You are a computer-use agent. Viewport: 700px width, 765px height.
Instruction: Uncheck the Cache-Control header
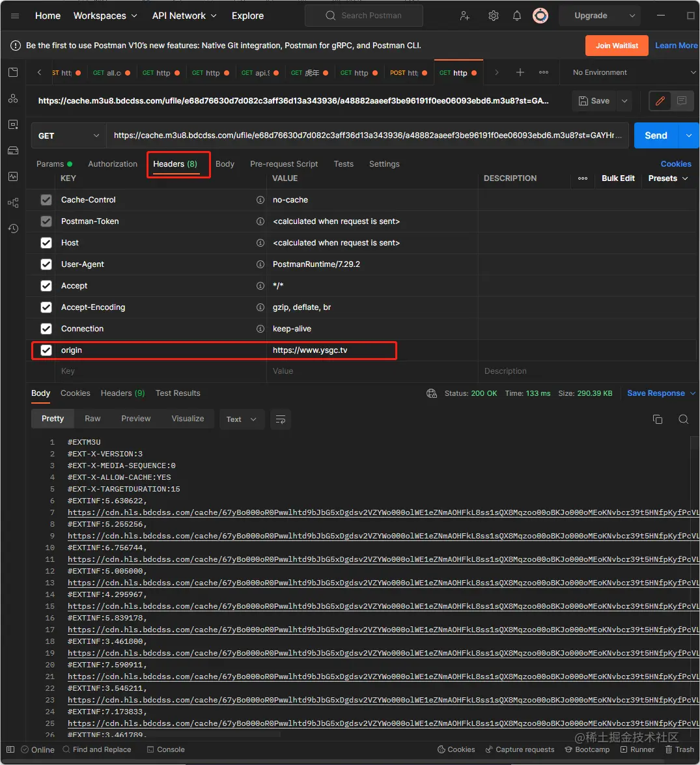(x=46, y=200)
